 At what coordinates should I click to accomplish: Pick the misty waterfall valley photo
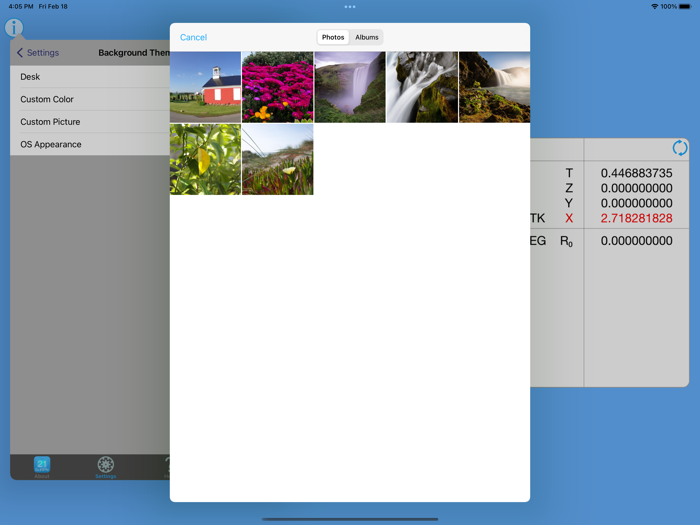350,87
